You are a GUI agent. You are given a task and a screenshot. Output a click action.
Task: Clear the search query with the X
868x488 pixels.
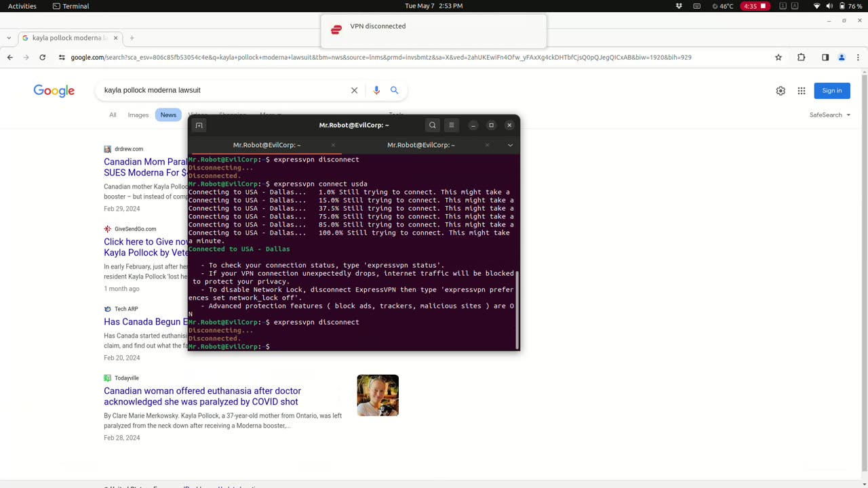[x=354, y=90]
